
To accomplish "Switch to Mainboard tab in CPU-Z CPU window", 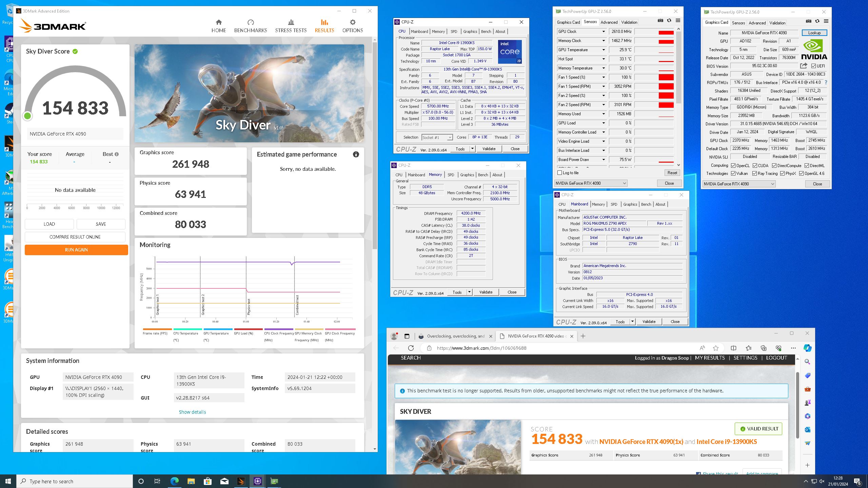I will (x=419, y=32).
